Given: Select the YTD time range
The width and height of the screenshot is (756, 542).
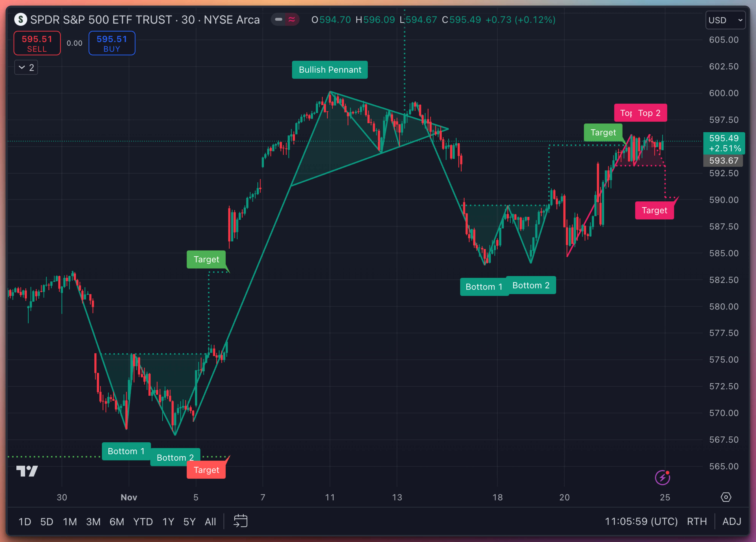Looking at the screenshot, I should coord(143,521).
